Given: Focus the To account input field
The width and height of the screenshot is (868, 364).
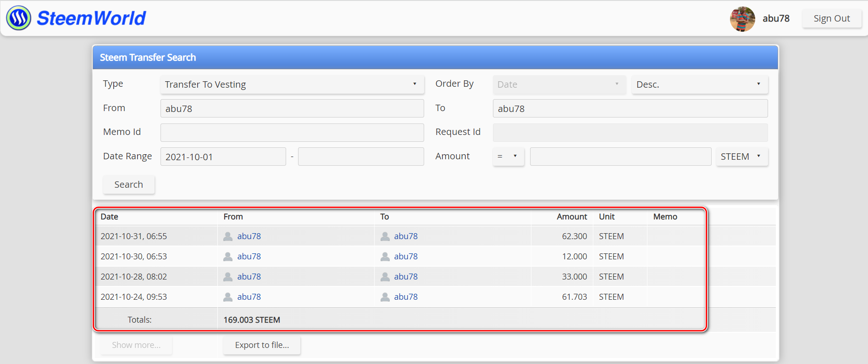Looking at the screenshot, I should pyautogui.click(x=630, y=108).
